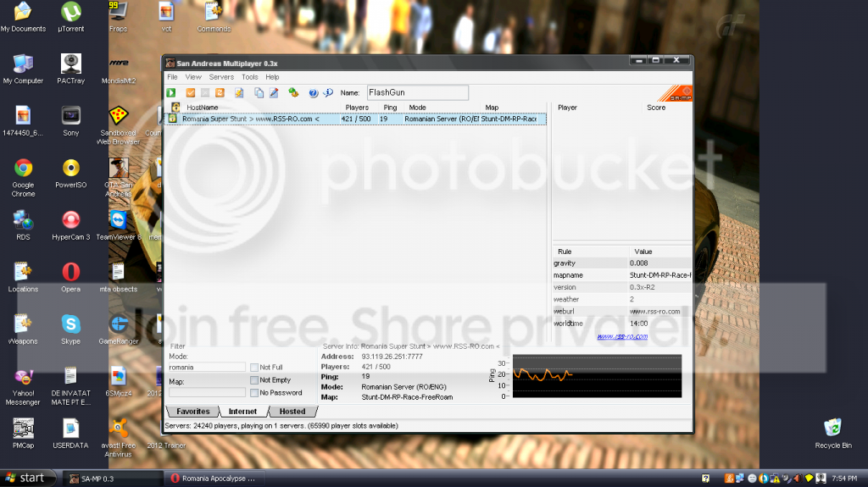Image resolution: width=868 pixels, height=487 pixels.
Task: Click SA-MP 0.3 taskbar button
Action: click(x=114, y=479)
